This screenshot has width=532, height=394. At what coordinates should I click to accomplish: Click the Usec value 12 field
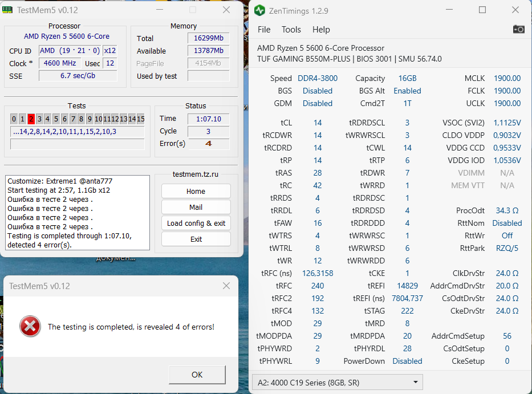click(x=110, y=63)
